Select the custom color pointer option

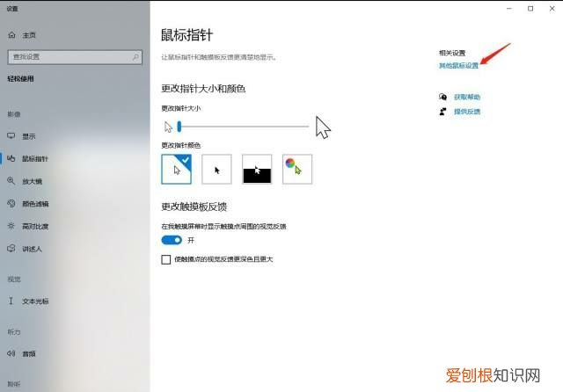tap(297, 170)
